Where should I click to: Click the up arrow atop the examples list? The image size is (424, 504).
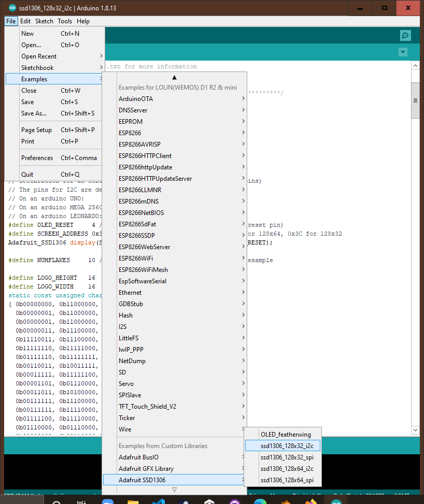[x=174, y=78]
